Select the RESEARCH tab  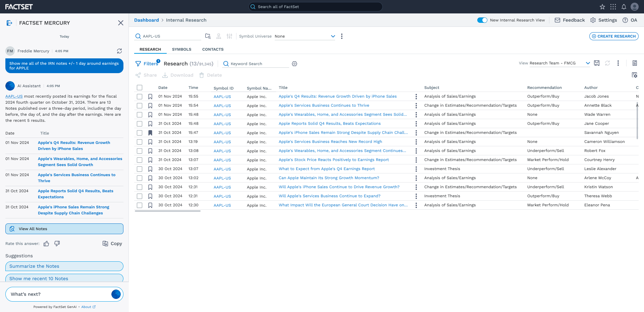150,49
